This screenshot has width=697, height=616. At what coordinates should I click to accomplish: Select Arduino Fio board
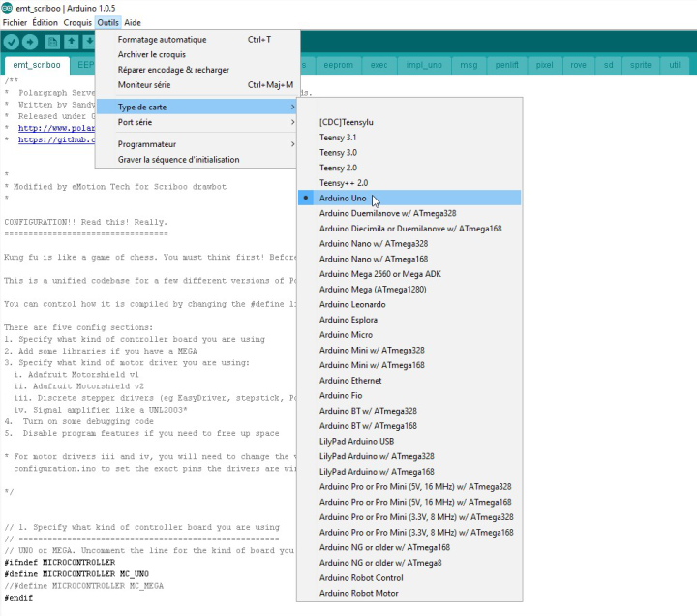click(409, 395)
